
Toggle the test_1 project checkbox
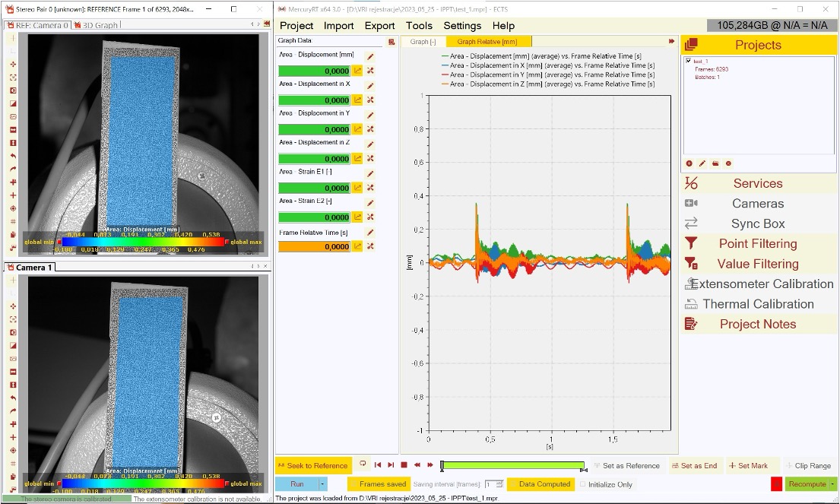click(x=689, y=61)
